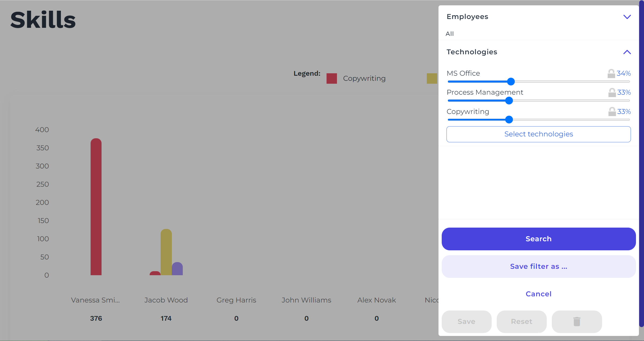Screen dimensions: 644x341
Task: Click the Cancel link
Action: click(538, 294)
